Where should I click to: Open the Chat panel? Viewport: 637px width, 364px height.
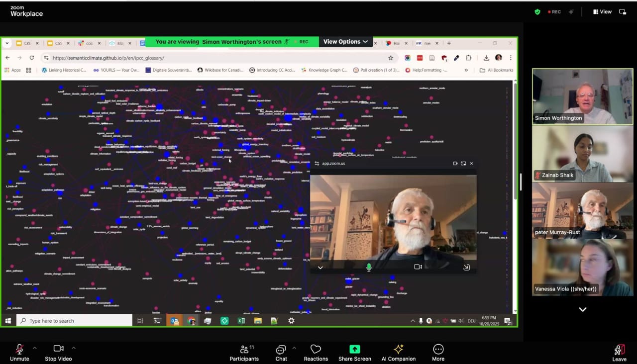pyautogui.click(x=281, y=353)
